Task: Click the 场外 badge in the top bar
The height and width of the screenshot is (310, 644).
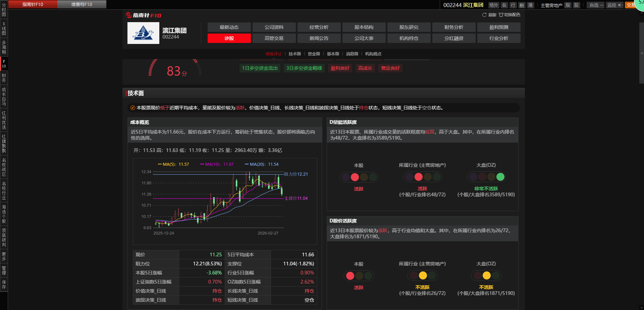Action: [493, 5]
